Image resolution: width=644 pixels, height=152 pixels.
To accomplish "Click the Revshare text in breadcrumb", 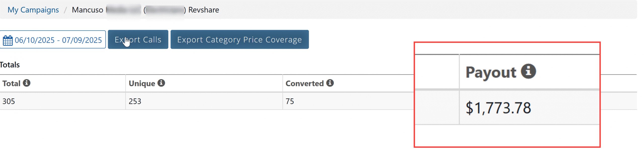I will (x=204, y=10).
